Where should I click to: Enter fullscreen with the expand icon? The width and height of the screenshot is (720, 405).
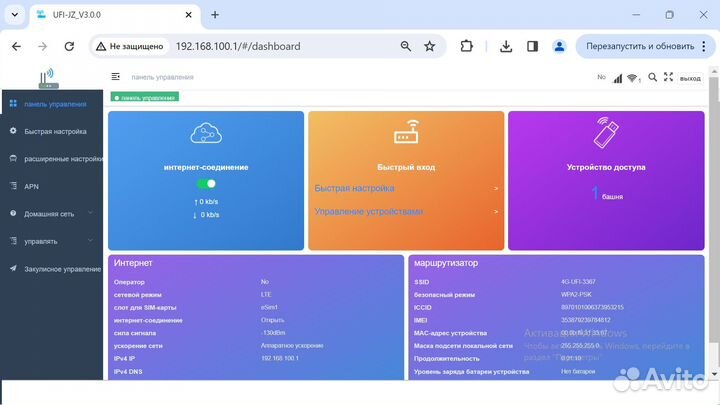pyautogui.click(x=668, y=77)
